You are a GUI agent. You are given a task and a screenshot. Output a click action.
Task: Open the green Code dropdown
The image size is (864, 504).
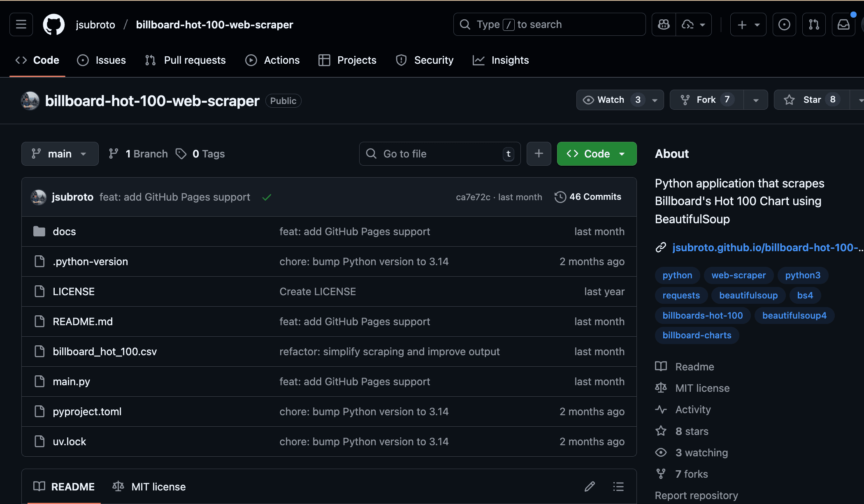point(597,154)
